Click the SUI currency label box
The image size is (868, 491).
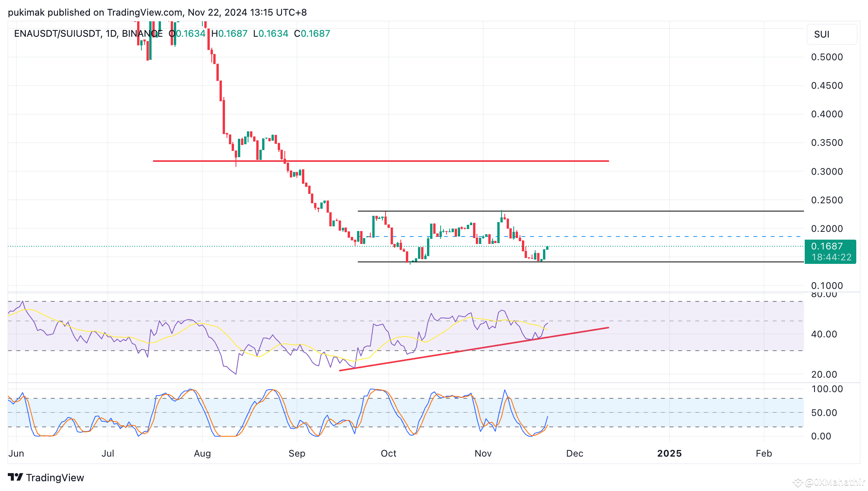click(x=832, y=34)
